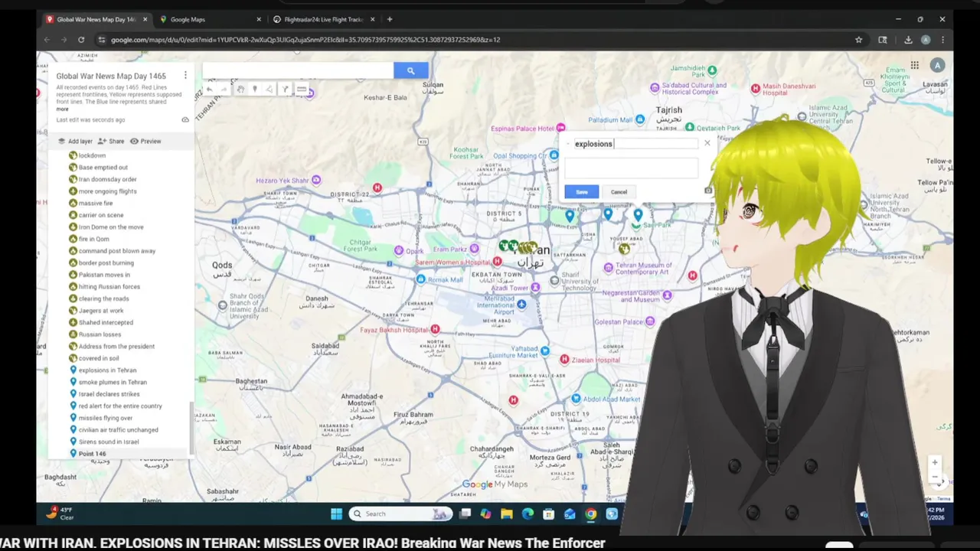Select 'fire in Qom' list item
Image resolution: width=980 pixels, height=551 pixels.
tap(93, 239)
